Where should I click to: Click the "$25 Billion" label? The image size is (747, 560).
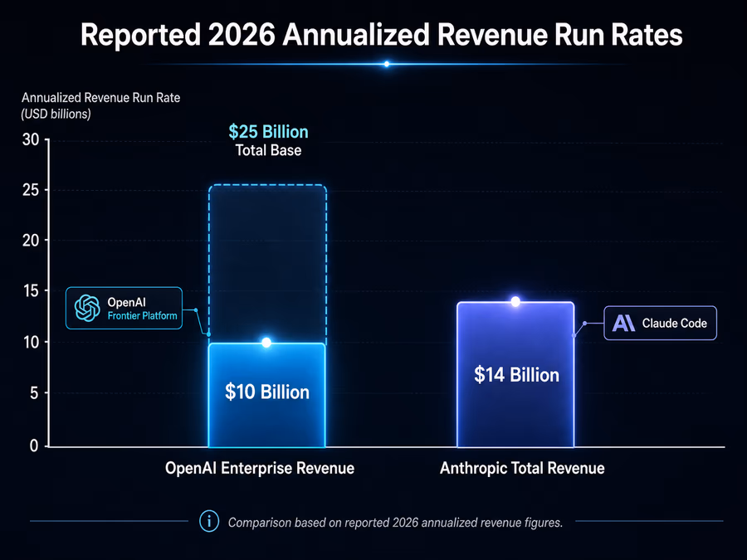coord(268,132)
